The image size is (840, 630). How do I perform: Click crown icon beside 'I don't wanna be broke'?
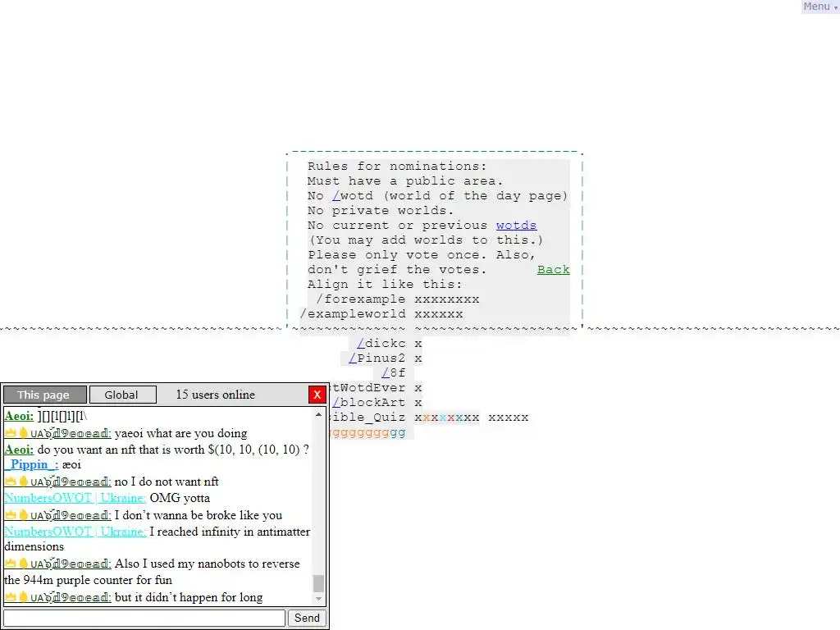point(10,515)
